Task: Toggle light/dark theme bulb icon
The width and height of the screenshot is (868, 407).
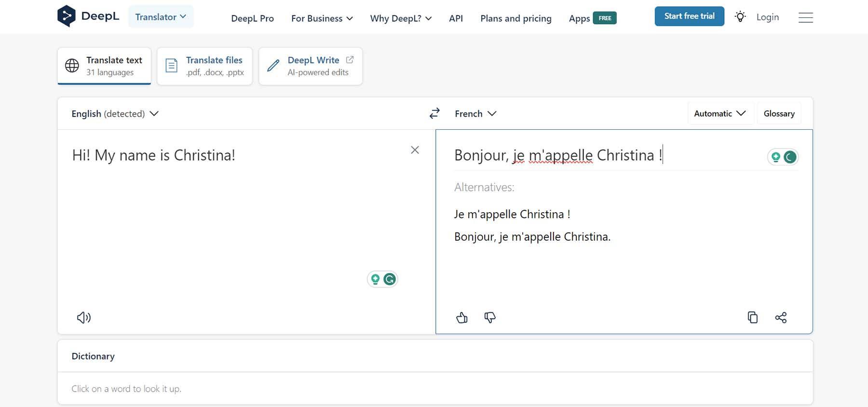Action: click(x=740, y=17)
